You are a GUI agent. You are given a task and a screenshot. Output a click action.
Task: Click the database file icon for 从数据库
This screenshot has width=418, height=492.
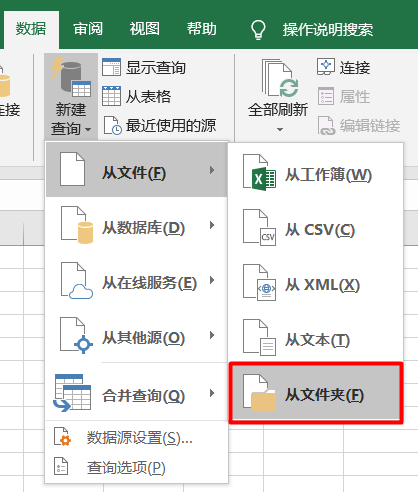(77, 225)
